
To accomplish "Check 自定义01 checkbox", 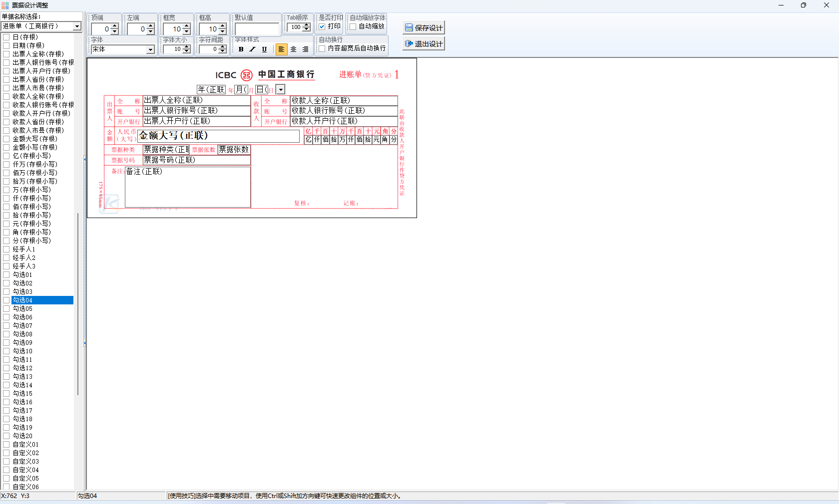I will click(x=6, y=444).
